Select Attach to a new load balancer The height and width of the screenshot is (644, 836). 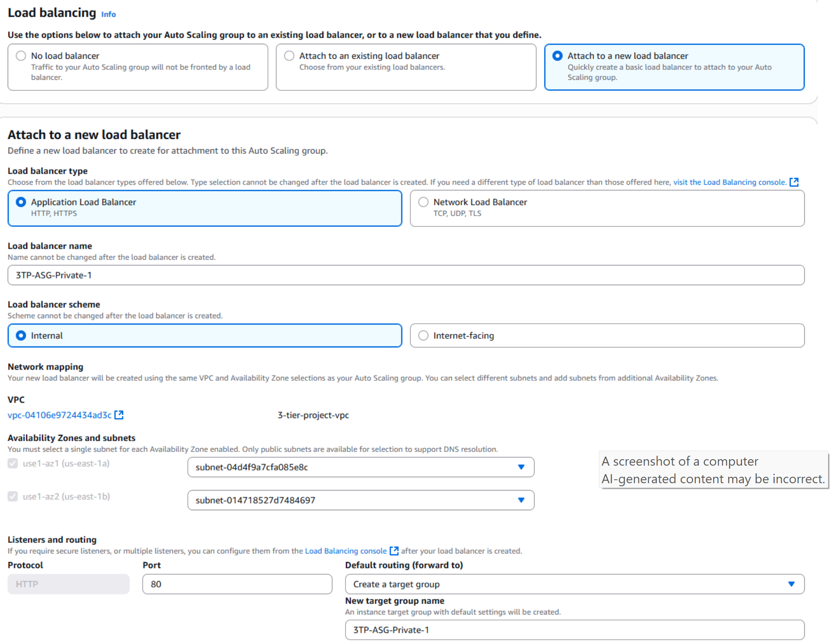coord(557,55)
